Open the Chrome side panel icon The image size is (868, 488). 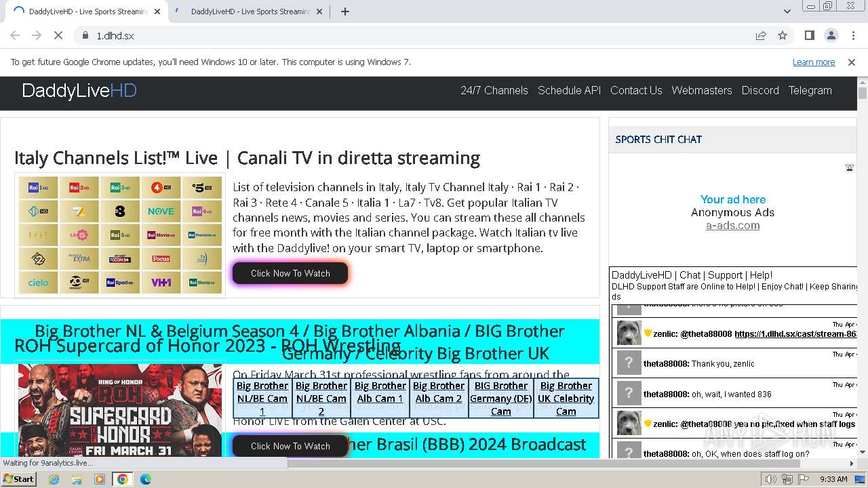(809, 35)
